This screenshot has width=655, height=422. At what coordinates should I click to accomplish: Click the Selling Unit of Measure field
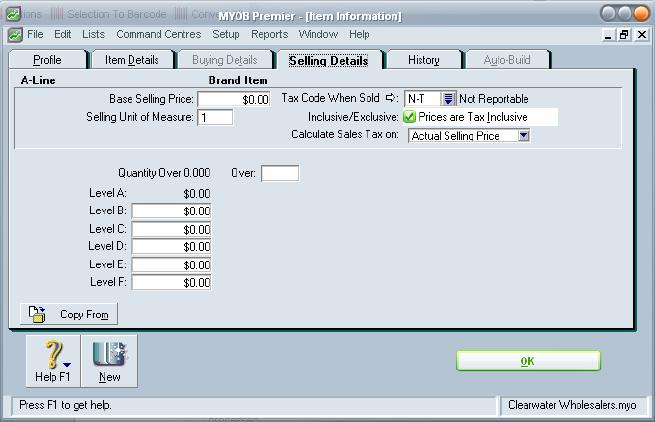[x=215, y=117]
